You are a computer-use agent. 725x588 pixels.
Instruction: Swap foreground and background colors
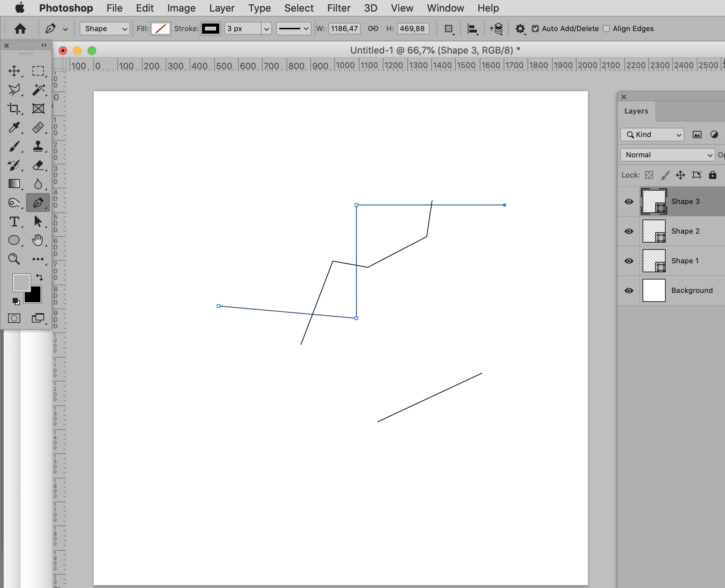coord(40,277)
